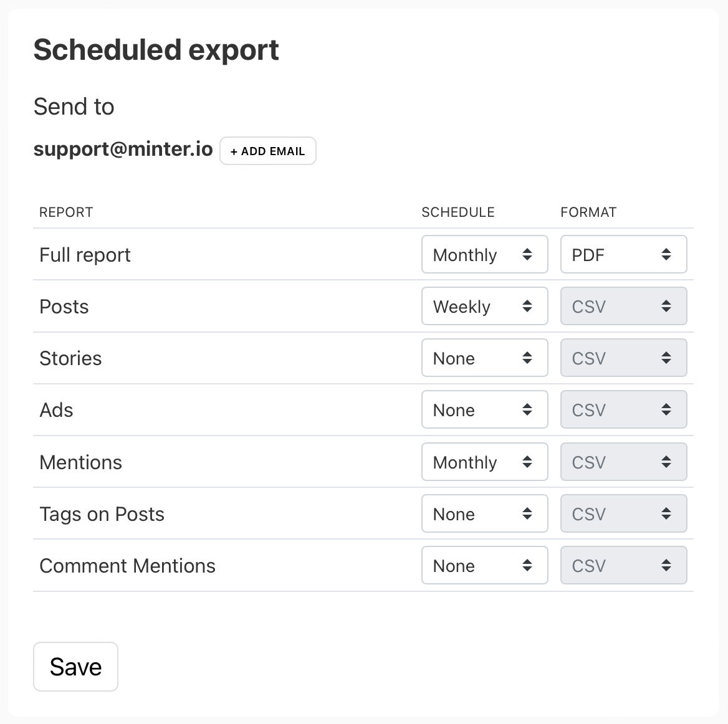Click the Stories CSV format selector

(x=623, y=358)
